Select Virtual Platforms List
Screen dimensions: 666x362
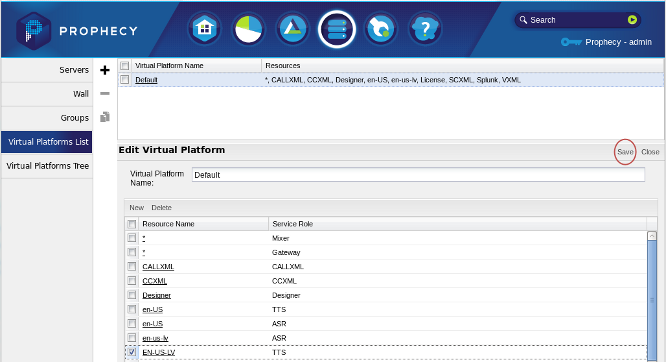pos(47,142)
